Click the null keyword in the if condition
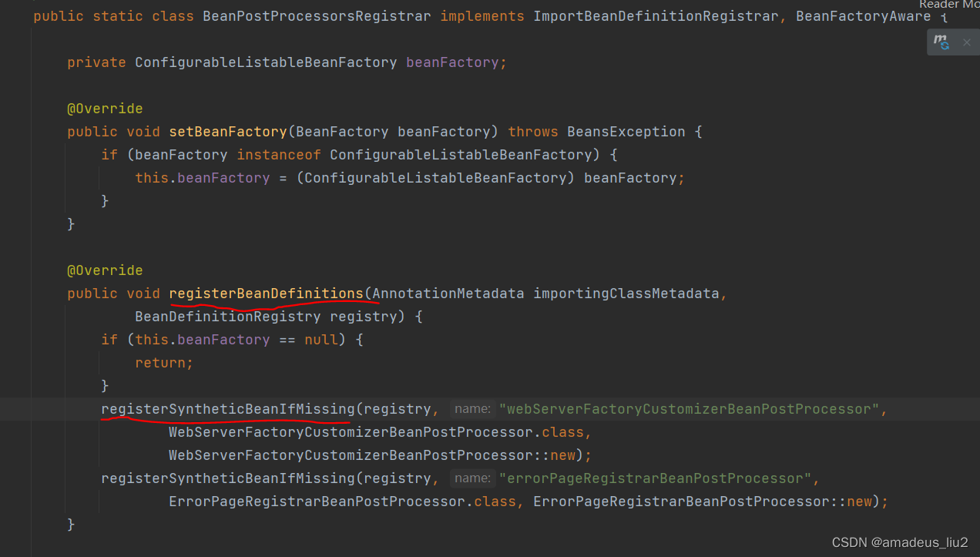This screenshot has height=557, width=980. tap(321, 340)
